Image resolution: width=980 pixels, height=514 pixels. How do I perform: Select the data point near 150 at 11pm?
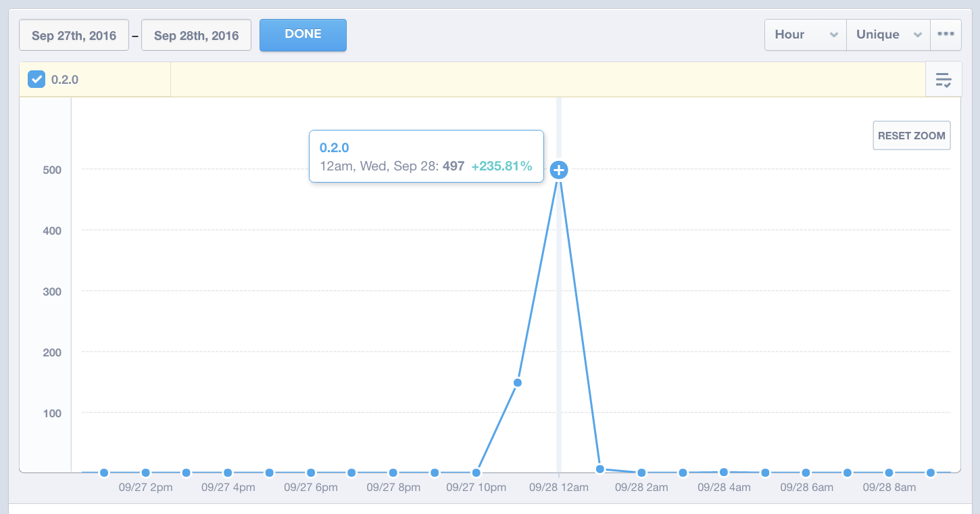[518, 383]
